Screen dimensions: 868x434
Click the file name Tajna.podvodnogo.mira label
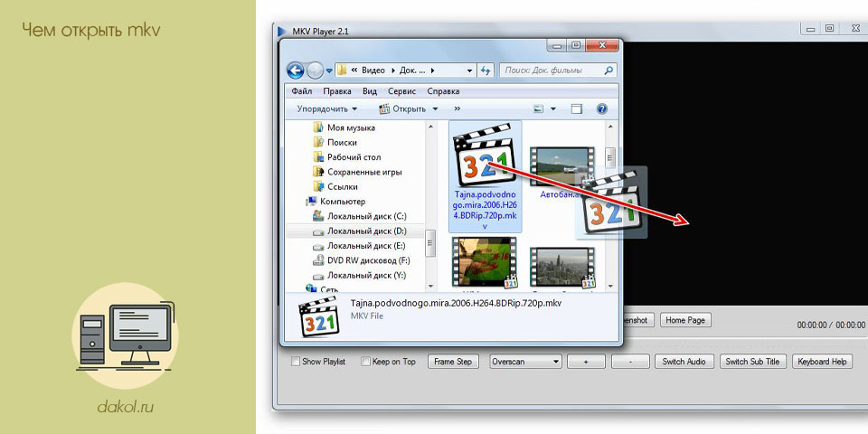click(x=485, y=211)
